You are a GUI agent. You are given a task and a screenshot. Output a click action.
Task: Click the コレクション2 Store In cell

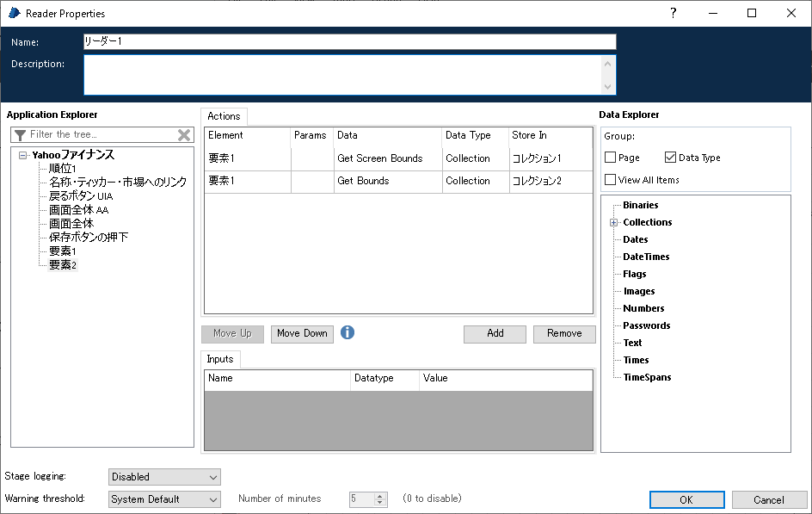pos(551,182)
